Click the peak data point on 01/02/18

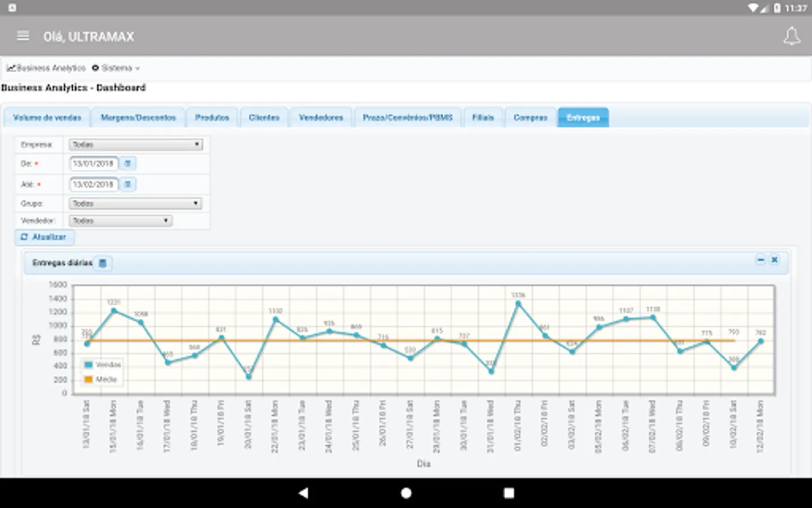click(x=518, y=304)
